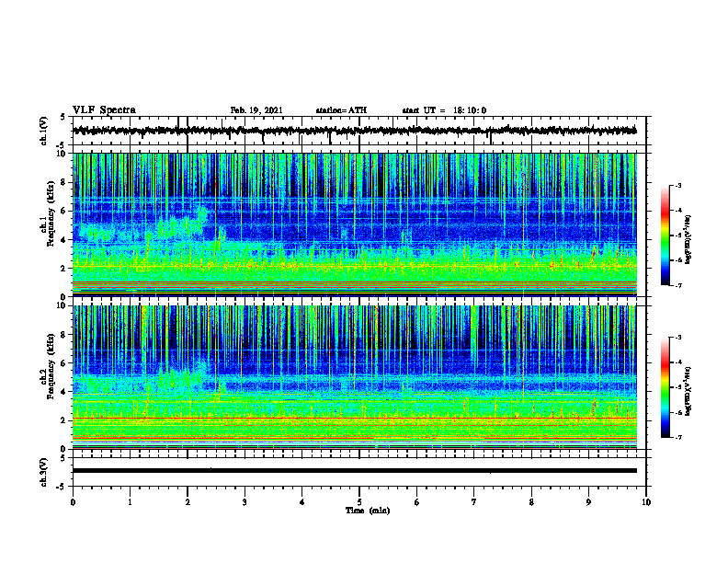Click the ch.2 spectrogram color scale bar

pos(665,387)
